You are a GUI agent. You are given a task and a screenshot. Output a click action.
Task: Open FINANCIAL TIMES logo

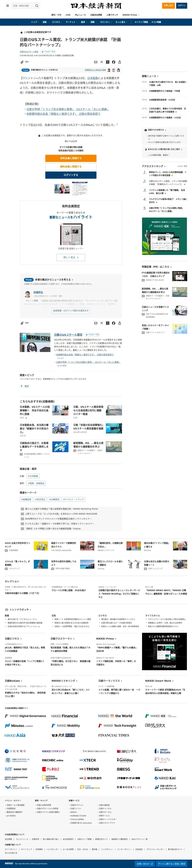click(x=113, y=735)
